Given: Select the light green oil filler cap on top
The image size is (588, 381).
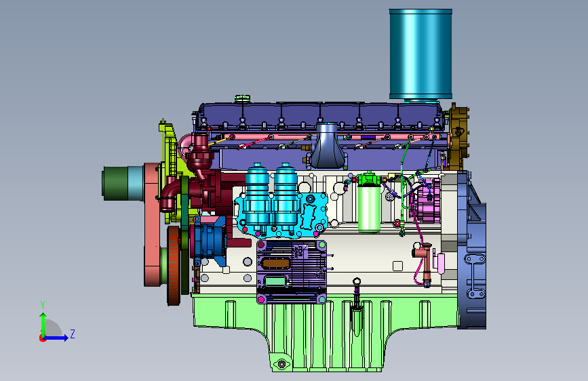Looking at the screenshot, I should (x=242, y=98).
